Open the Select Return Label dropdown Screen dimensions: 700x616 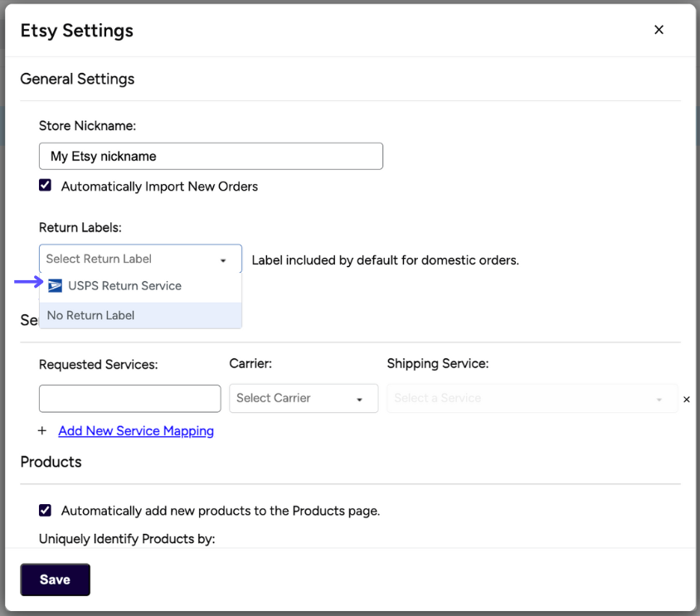point(140,259)
